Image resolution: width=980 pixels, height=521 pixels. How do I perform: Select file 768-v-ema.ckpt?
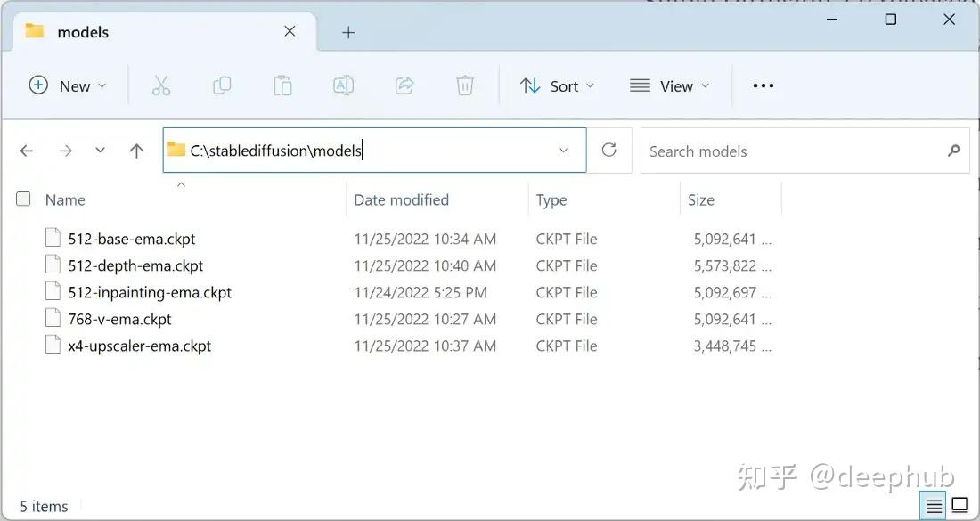[120, 319]
